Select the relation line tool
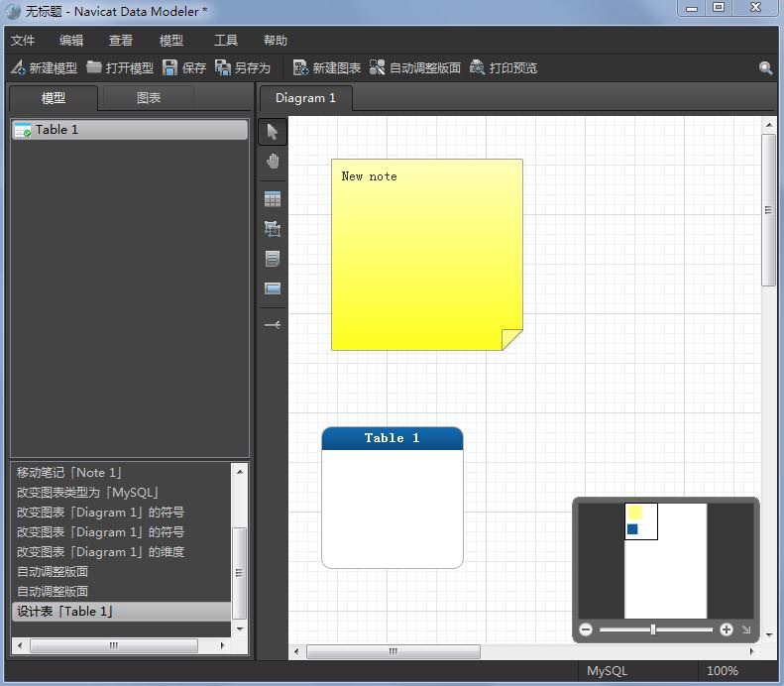The height and width of the screenshot is (686, 784). tap(273, 324)
